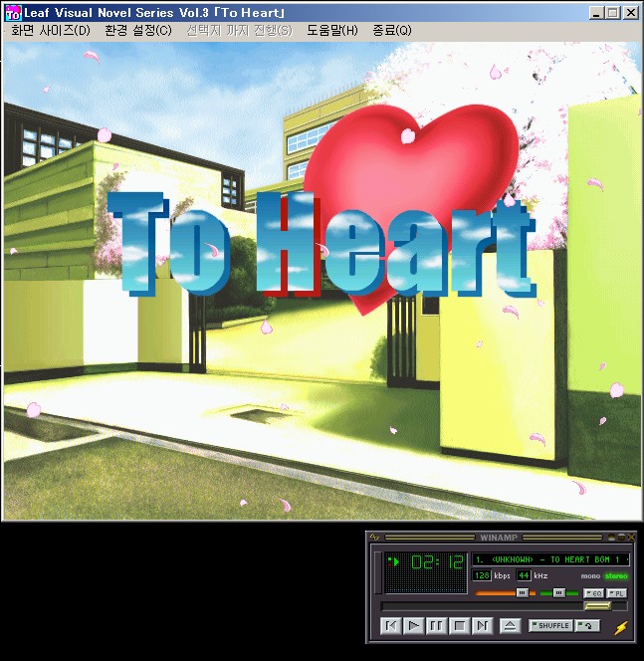644x661 pixels.
Task: Open the 환경 설정(C) menu
Action: [x=138, y=30]
